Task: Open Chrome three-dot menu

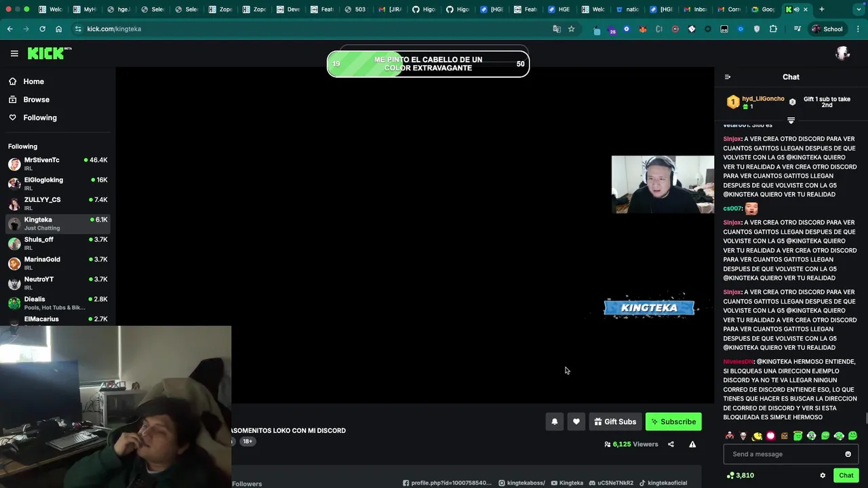Action: point(859,29)
